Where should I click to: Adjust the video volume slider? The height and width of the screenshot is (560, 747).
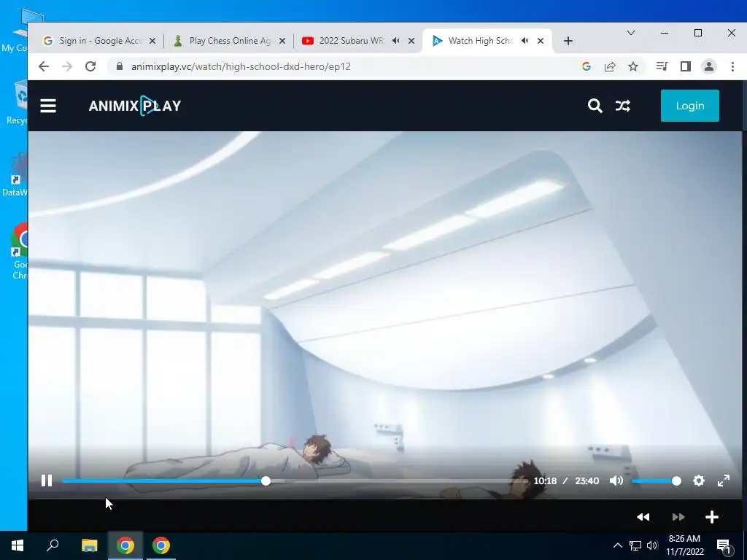click(656, 481)
